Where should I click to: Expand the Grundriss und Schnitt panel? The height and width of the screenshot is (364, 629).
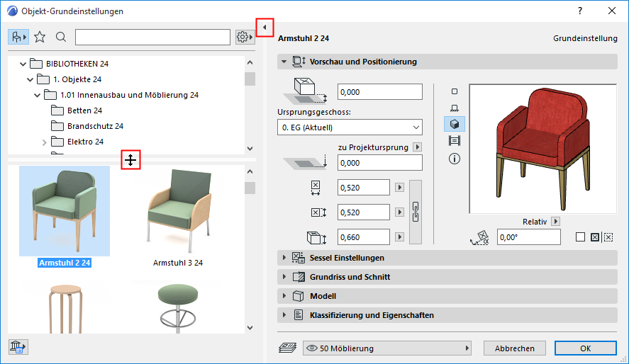284,277
